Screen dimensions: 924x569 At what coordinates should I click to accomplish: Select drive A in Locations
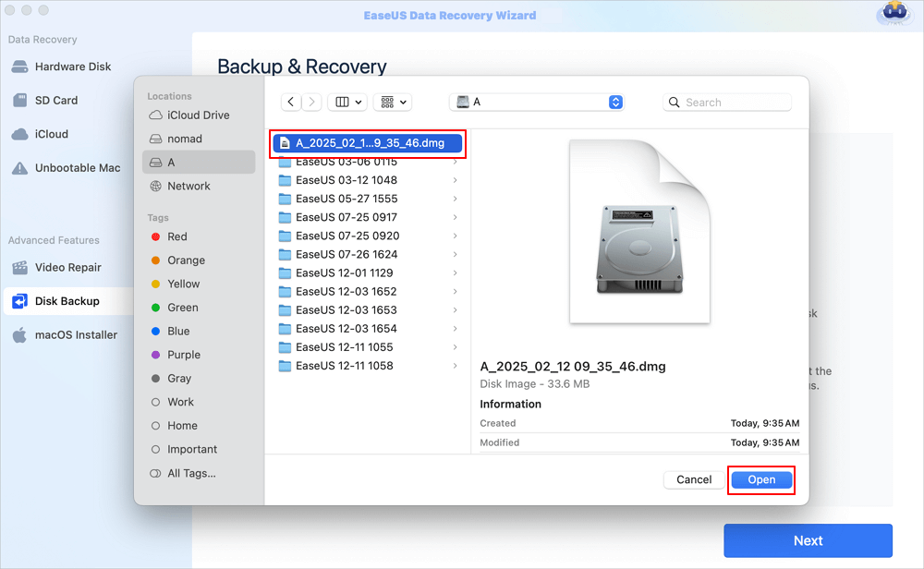199,162
